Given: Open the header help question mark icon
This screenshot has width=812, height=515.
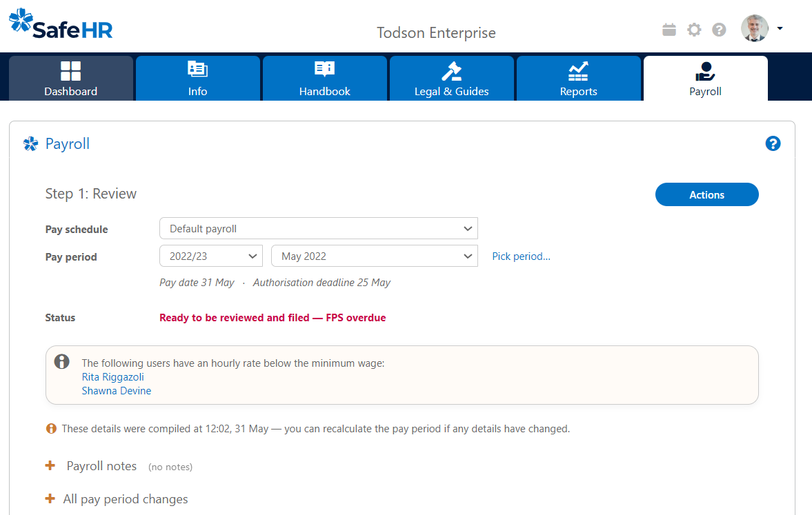Looking at the screenshot, I should point(719,30).
